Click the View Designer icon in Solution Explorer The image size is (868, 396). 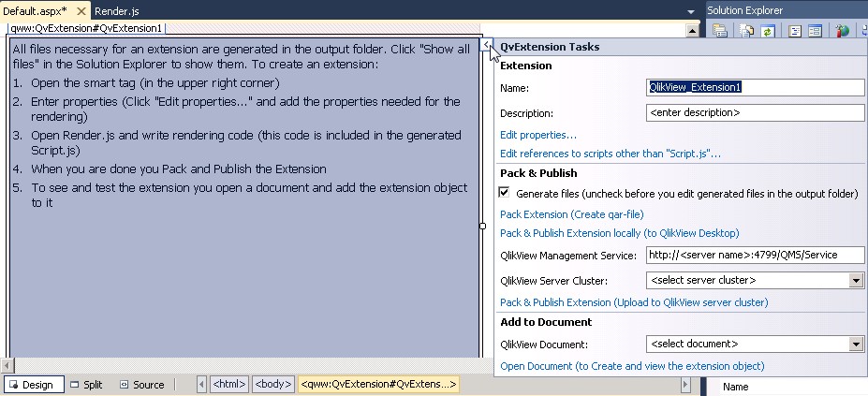(815, 31)
